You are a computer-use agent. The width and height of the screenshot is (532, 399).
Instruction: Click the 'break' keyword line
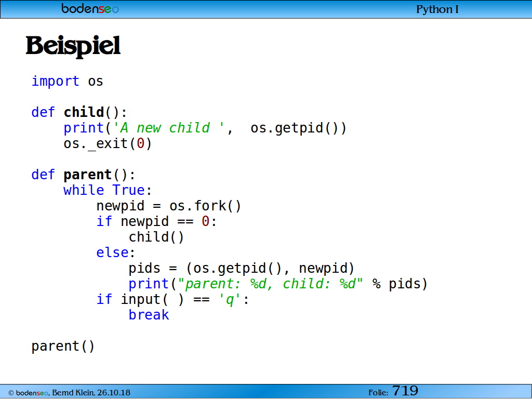coord(149,315)
